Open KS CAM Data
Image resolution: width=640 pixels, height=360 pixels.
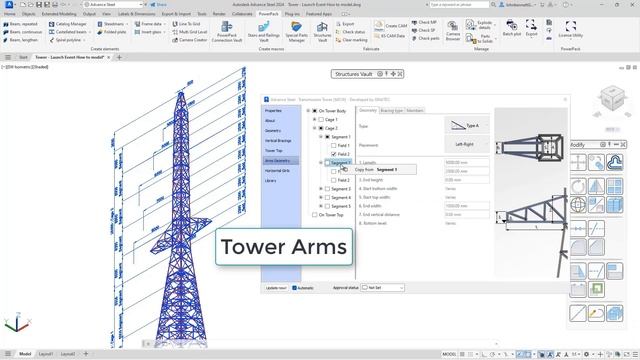[390, 36]
